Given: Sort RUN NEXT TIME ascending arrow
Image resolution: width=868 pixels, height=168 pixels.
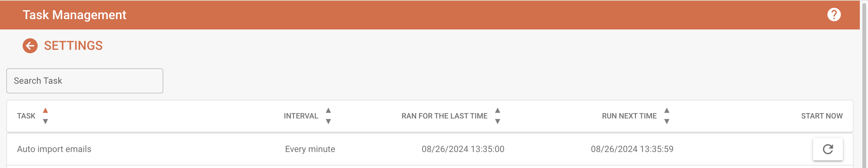Looking at the screenshot, I should tap(666, 111).
